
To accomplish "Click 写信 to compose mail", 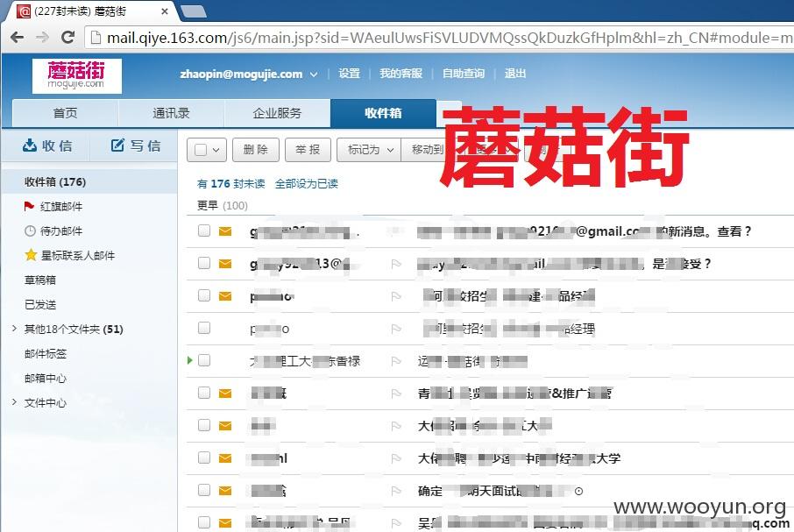I will click(136, 145).
